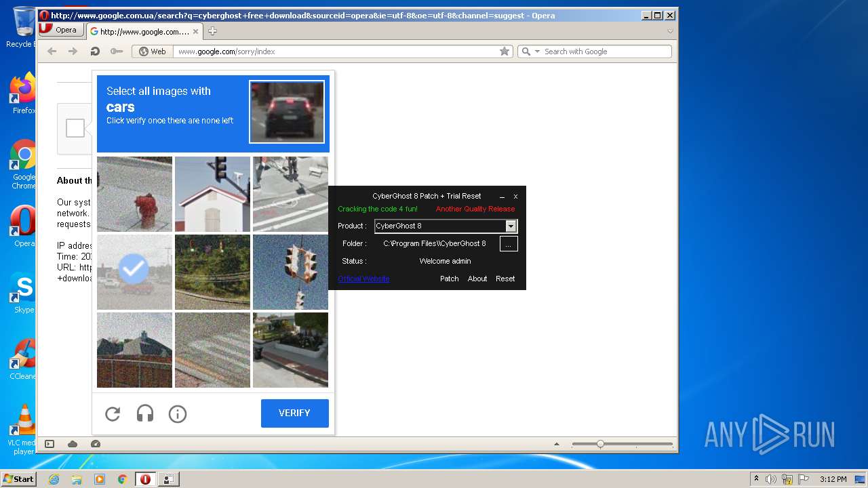Open VLC media player desktop icon

(24, 430)
